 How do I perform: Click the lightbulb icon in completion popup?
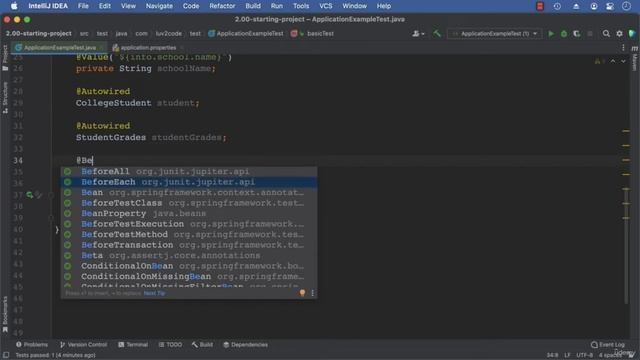click(x=302, y=293)
